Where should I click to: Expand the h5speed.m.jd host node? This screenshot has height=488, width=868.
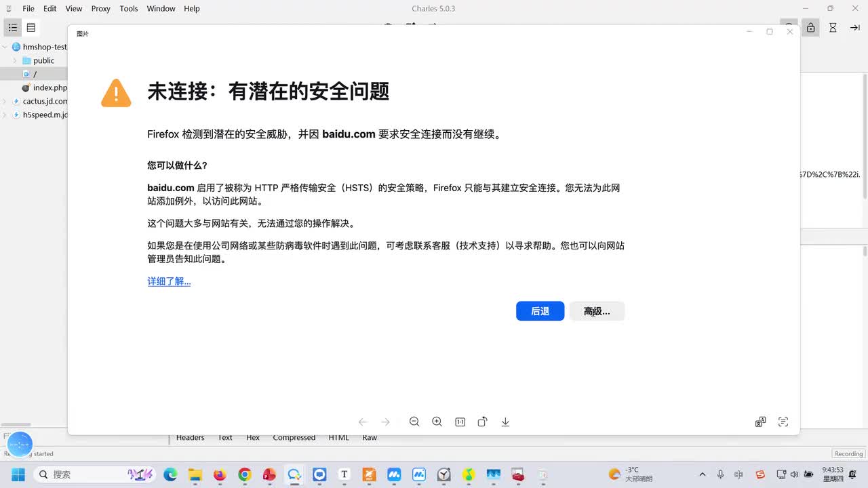[x=5, y=115]
